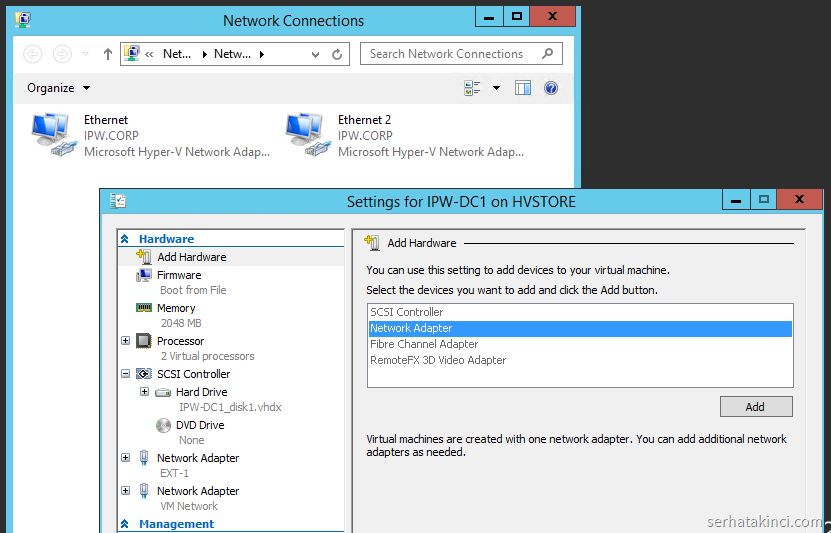The width and height of the screenshot is (831, 533).
Task: Select the Network Adapter labeled EXT-1
Action: click(198, 458)
